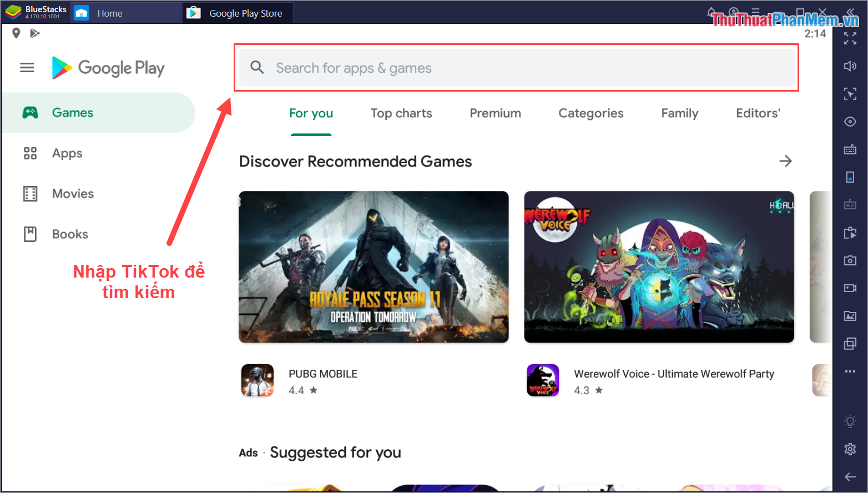Screen dimensions: 868x493
Task: Click the Werewolf Voice app icon
Action: 543,380
